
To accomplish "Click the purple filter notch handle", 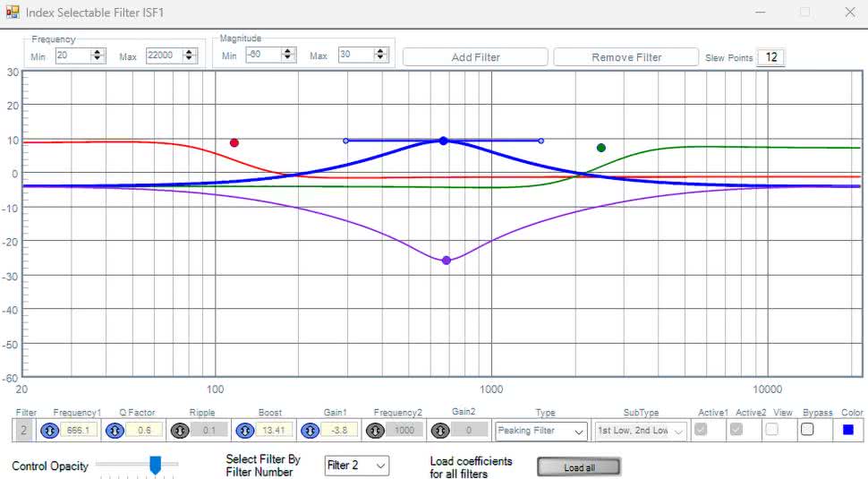I will 447,261.
